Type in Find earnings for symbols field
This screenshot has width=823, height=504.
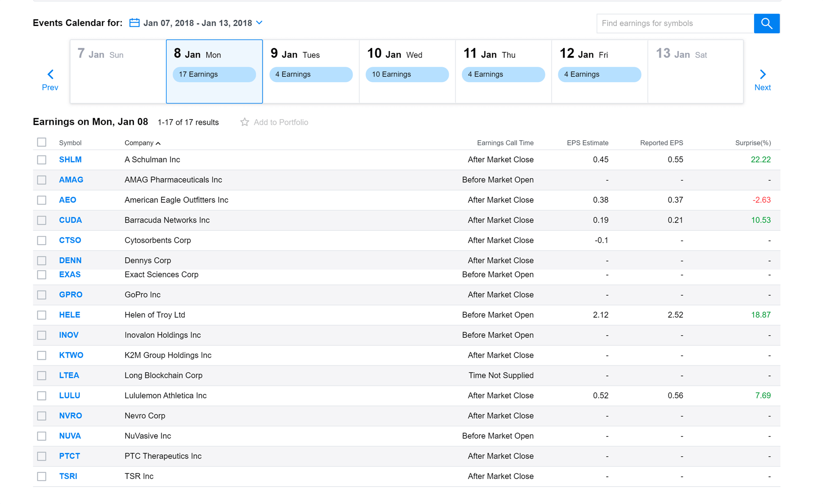coord(675,23)
